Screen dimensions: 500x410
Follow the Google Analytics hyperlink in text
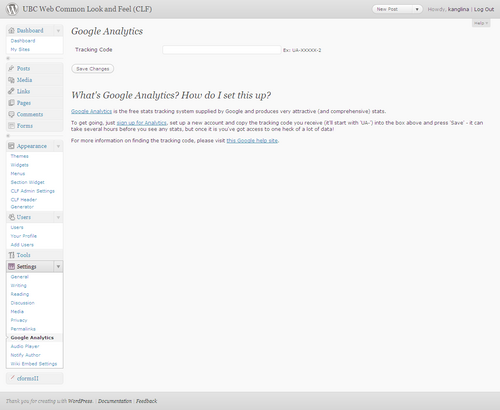click(91, 111)
